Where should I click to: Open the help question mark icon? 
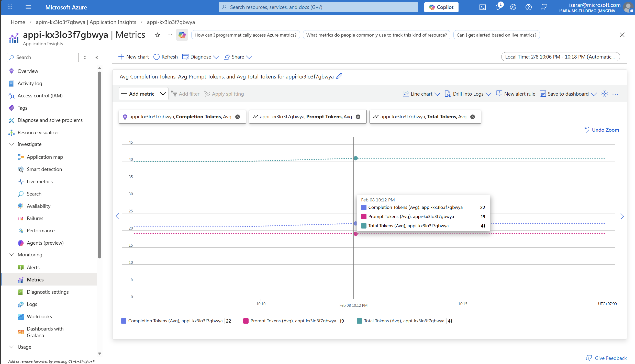tap(528, 7)
